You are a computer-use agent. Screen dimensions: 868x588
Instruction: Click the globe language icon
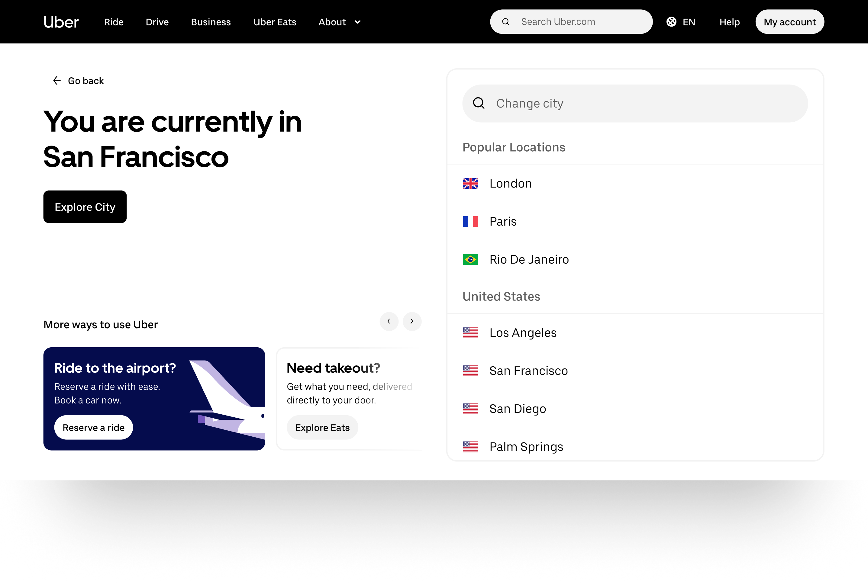(671, 22)
